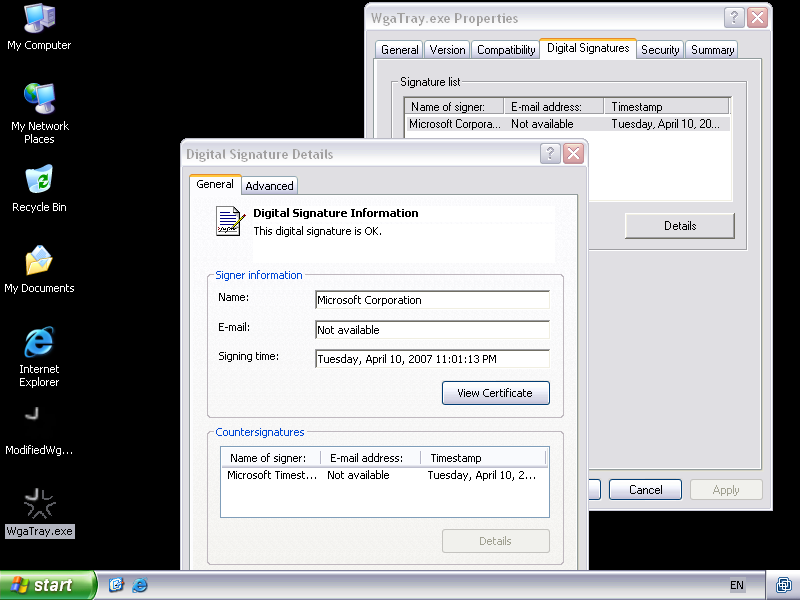Image resolution: width=800 pixels, height=600 pixels.
Task: Select the Internet Explorer desktop icon
Action: 39,357
